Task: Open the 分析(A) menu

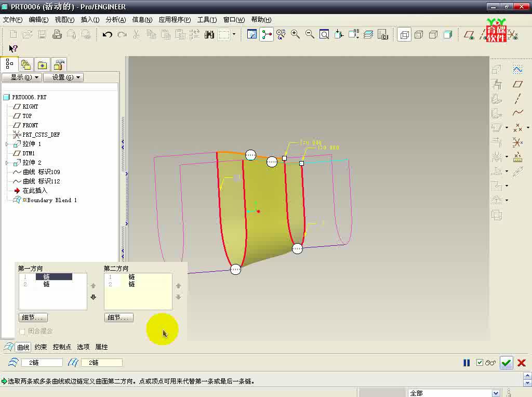Action: click(x=116, y=20)
